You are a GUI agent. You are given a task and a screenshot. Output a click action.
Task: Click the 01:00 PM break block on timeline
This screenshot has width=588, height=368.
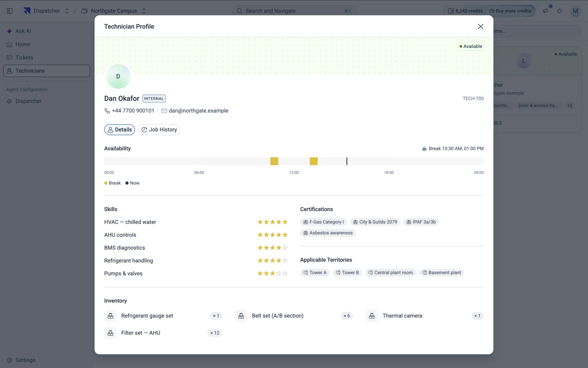tap(314, 161)
